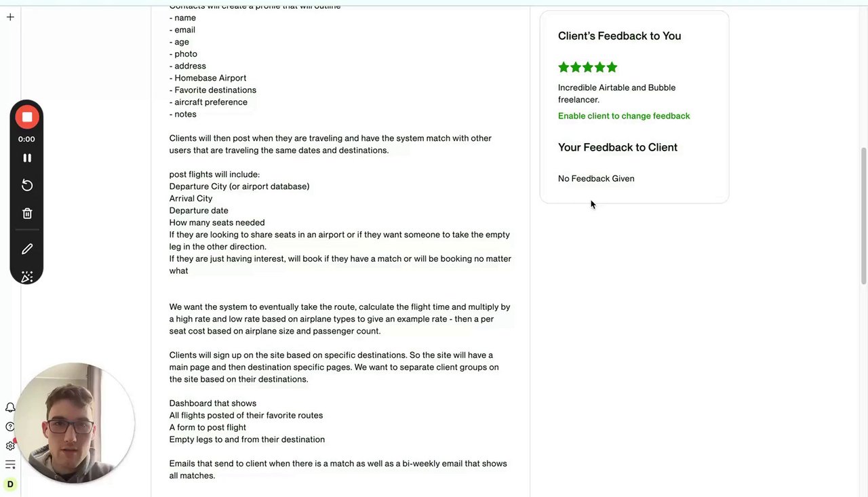Delete the recording using the trash icon
This screenshot has height=497, width=868.
(x=27, y=214)
